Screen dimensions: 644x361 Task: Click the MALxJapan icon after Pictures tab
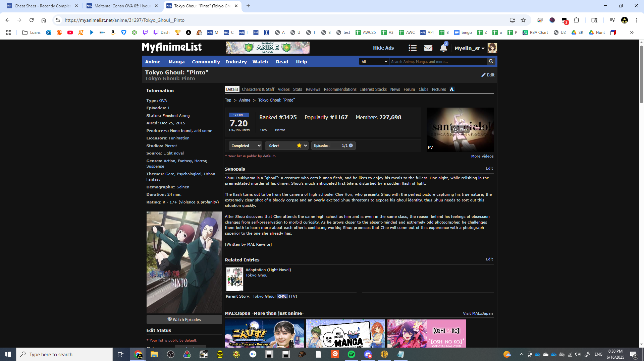tap(452, 89)
